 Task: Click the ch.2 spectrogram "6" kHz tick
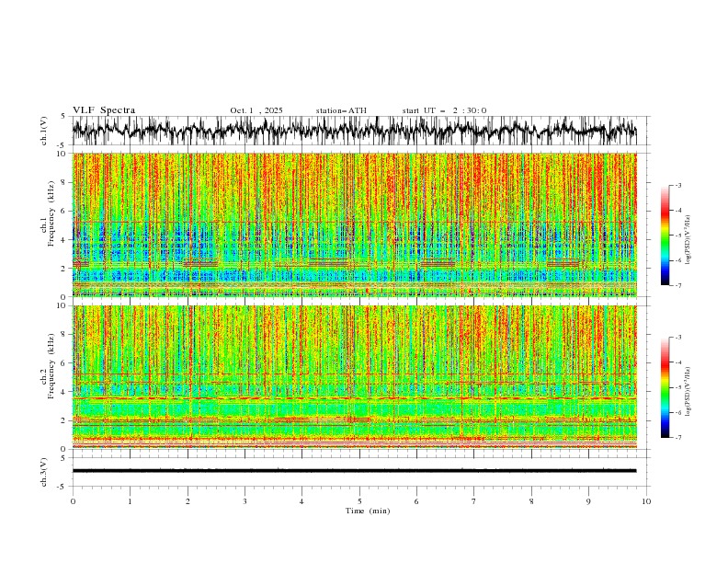point(64,362)
